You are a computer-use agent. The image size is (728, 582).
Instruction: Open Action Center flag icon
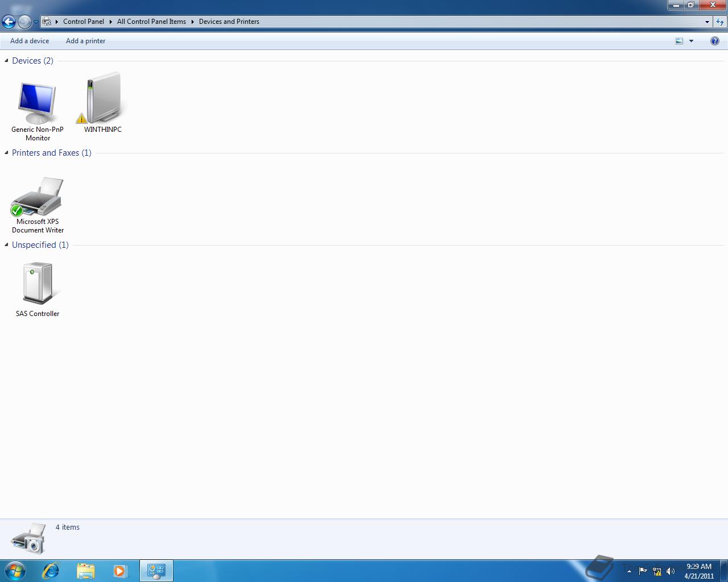pos(643,571)
